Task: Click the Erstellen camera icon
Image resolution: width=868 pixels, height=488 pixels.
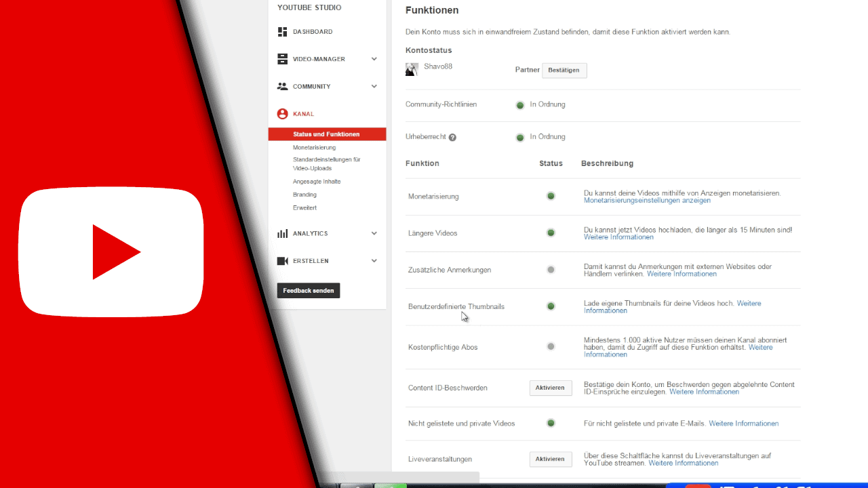Action: click(282, 261)
